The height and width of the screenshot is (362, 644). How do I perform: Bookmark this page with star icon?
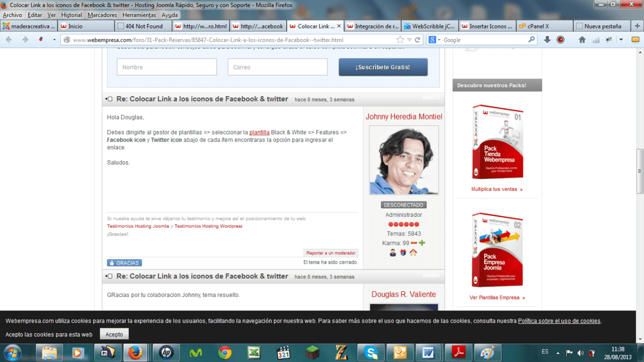pos(400,40)
